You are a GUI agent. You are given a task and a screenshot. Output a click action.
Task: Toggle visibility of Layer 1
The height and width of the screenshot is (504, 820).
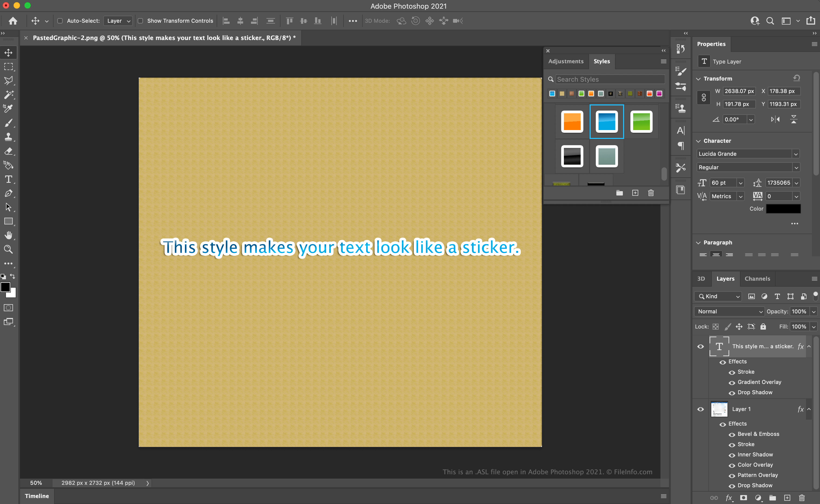[700, 409]
